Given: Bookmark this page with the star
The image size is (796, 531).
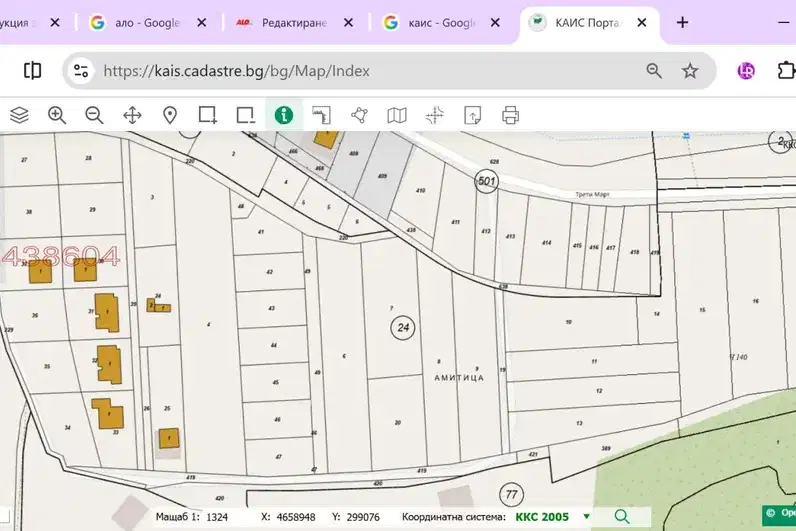Looking at the screenshot, I should (690, 71).
